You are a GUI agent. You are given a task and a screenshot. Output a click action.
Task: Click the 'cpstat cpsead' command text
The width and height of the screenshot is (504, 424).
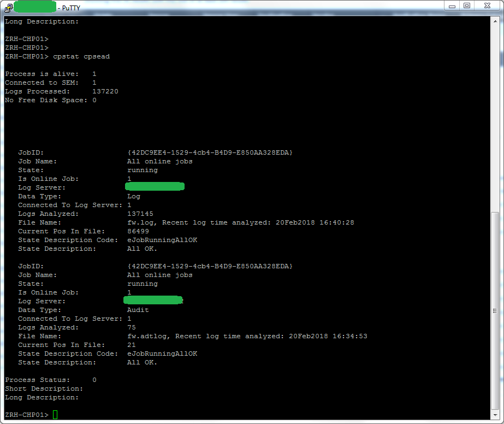(x=81, y=56)
